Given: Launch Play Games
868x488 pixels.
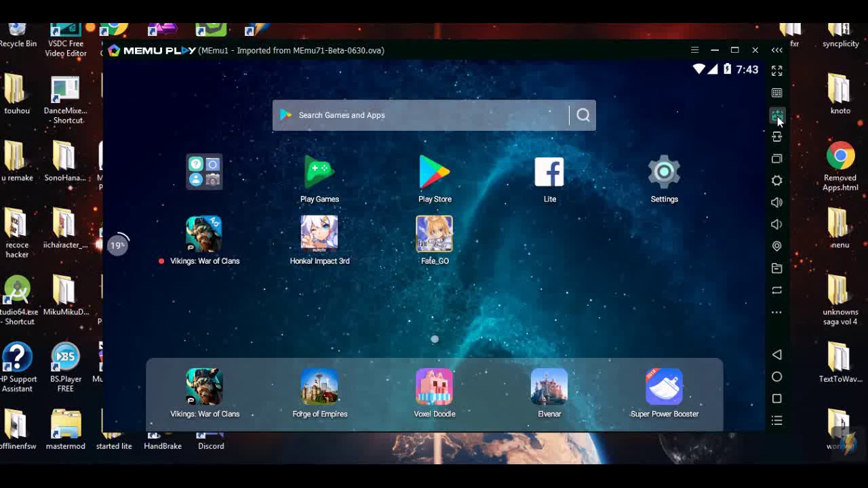Looking at the screenshot, I should (x=319, y=179).
